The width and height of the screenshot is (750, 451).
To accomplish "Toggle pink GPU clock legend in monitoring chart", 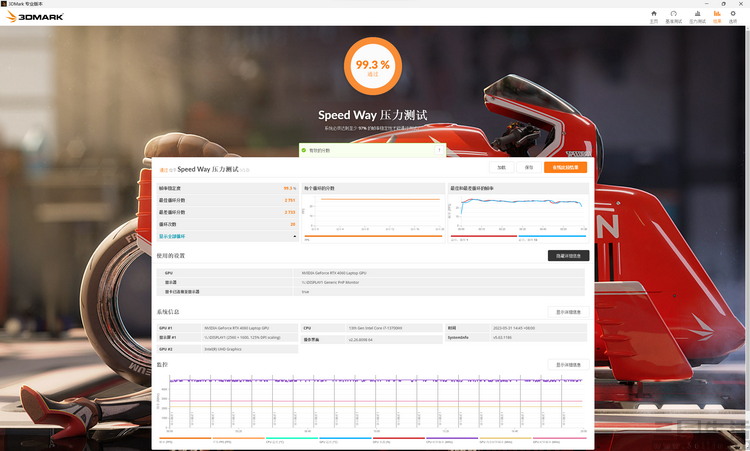I will tap(560, 439).
